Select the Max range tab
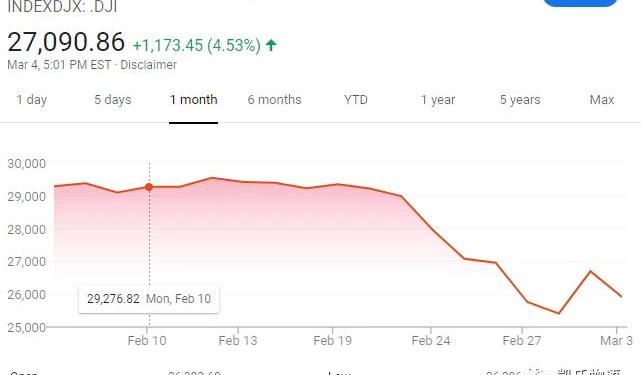The height and width of the screenshot is (375, 641). (x=602, y=100)
